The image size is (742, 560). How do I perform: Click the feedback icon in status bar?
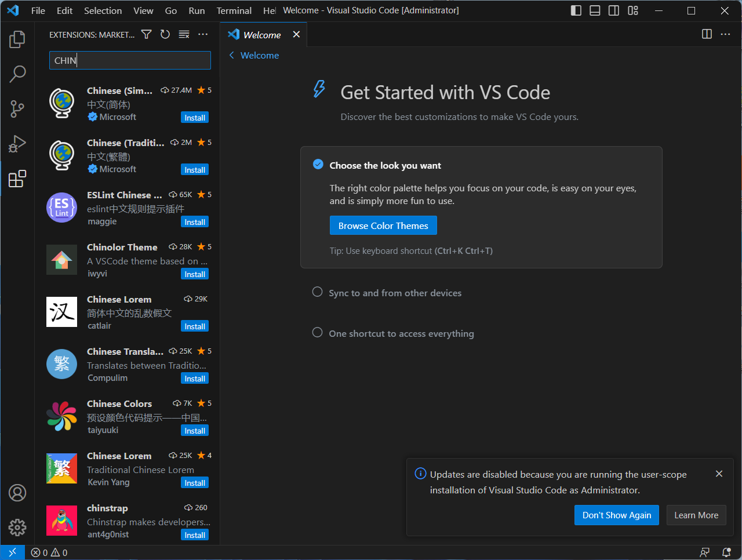tap(704, 552)
